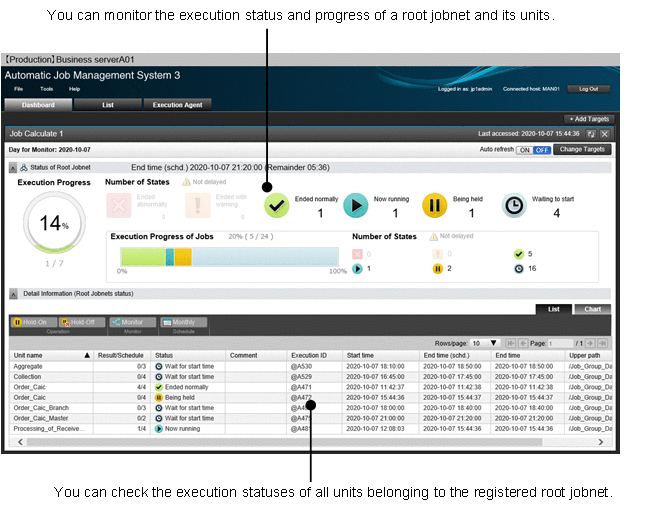Viewport: 651px width, 511px height.
Task: Open the Tools menu
Action: click(x=47, y=89)
